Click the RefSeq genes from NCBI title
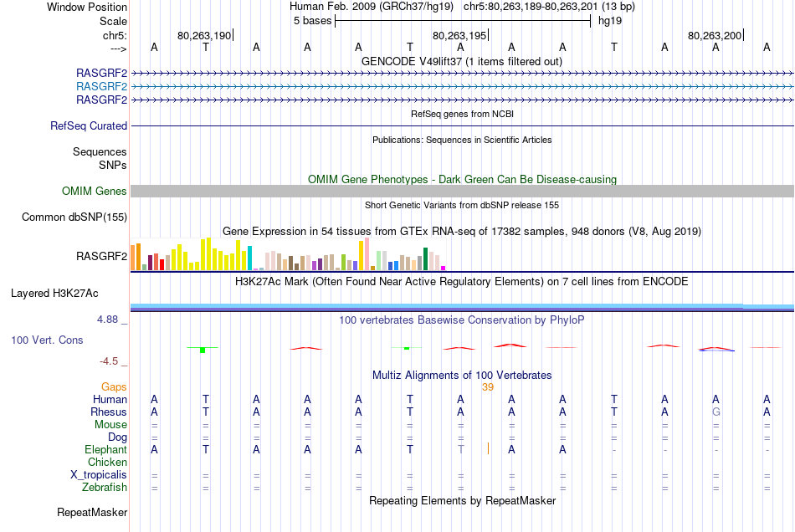795x532 pixels. [x=462, y=114]
